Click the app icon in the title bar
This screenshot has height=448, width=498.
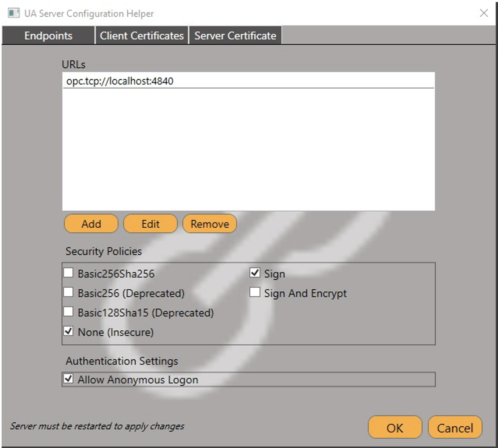pyautogui.click(x=14, y=13)
